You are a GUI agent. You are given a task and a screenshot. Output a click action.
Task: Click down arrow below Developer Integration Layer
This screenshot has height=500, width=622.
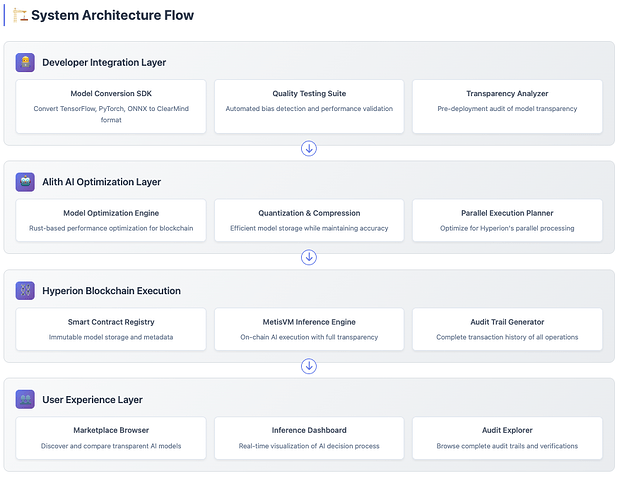coord(309,148)
